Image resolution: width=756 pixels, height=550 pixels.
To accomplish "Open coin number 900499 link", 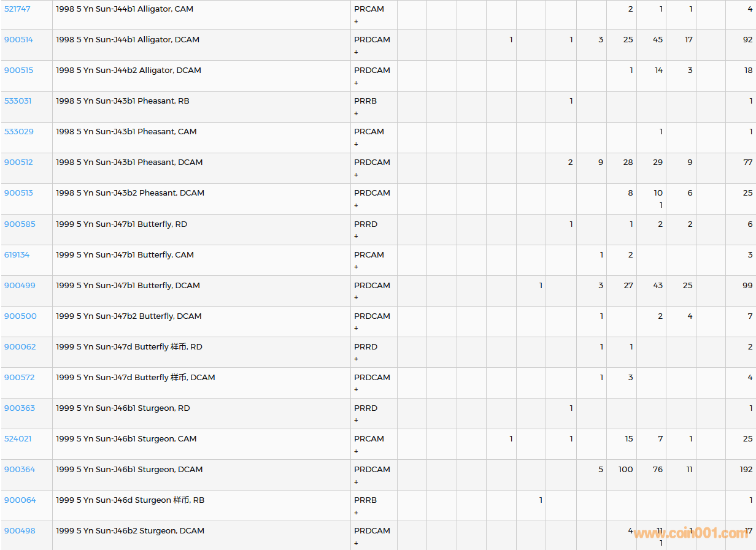I will pos(20,286).
